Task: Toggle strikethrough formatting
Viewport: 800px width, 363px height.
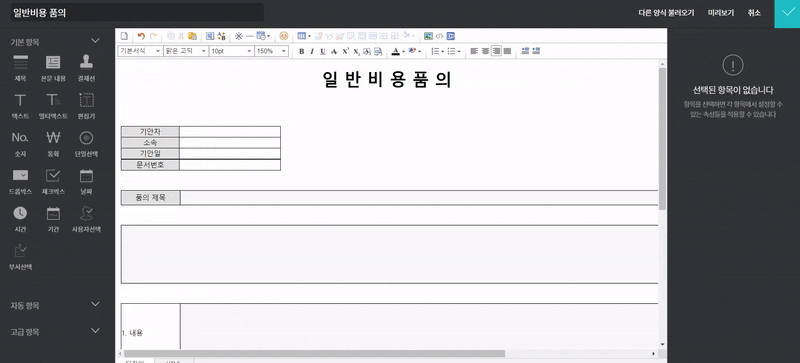Action: point(334,51)
